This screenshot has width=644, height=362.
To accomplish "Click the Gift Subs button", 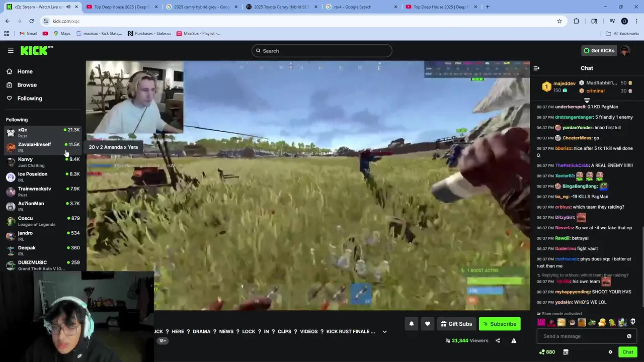I will click(456, 324).
